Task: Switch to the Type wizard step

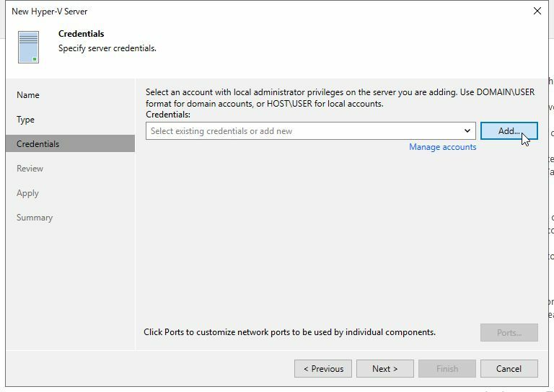Action: click(26, 120)
